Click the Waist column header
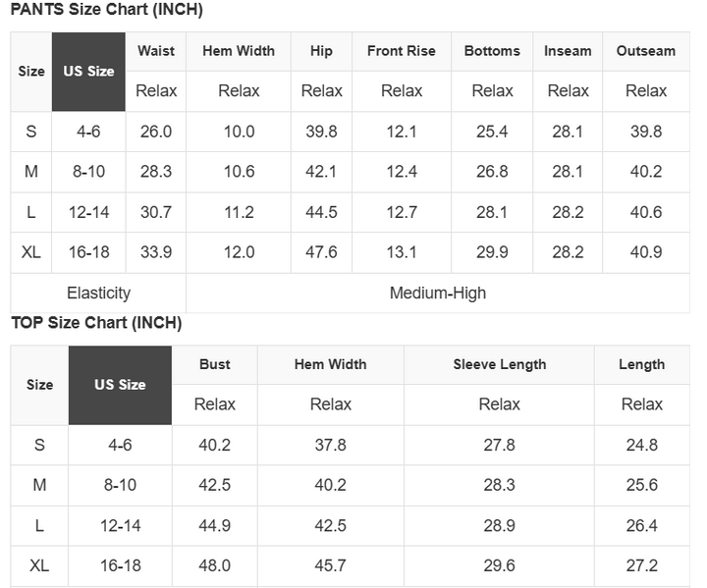The height and width of the screenshot is (588, 707). pyautogui.click(x=156, y=51)
